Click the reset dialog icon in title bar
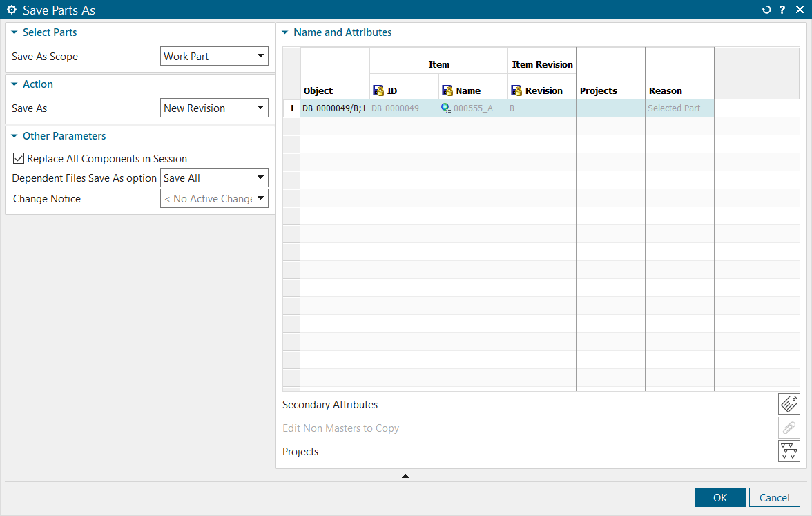 [766, 10]
